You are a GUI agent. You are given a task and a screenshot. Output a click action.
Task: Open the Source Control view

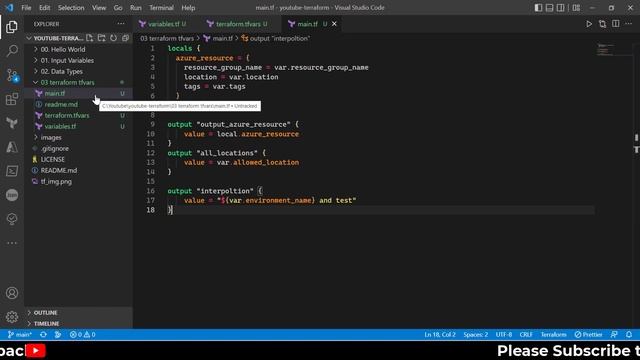pyautogui.click(x=12, y=75)
